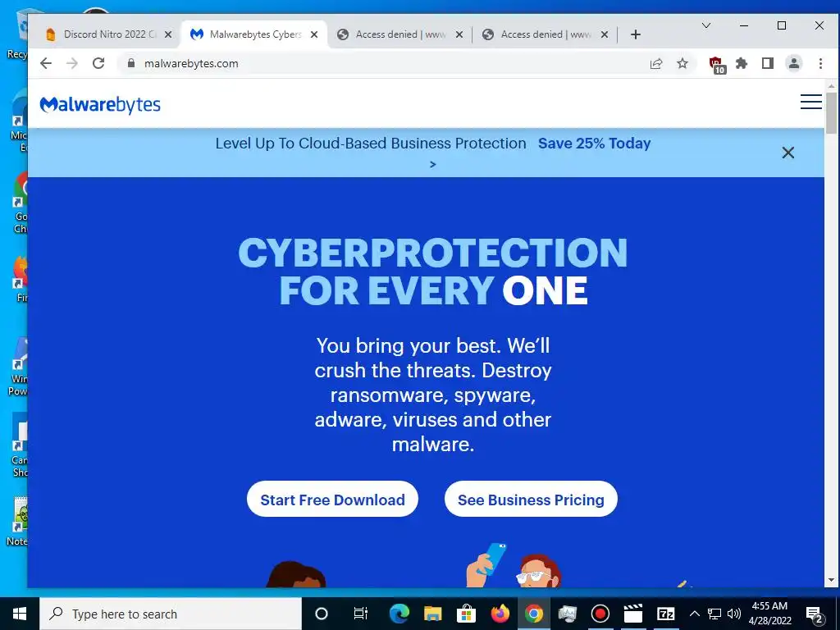This screenshot has width=840, height=630.
Task: Bookmark this page with the star icon
Action: pyautogui.click(x=682, y=64)
